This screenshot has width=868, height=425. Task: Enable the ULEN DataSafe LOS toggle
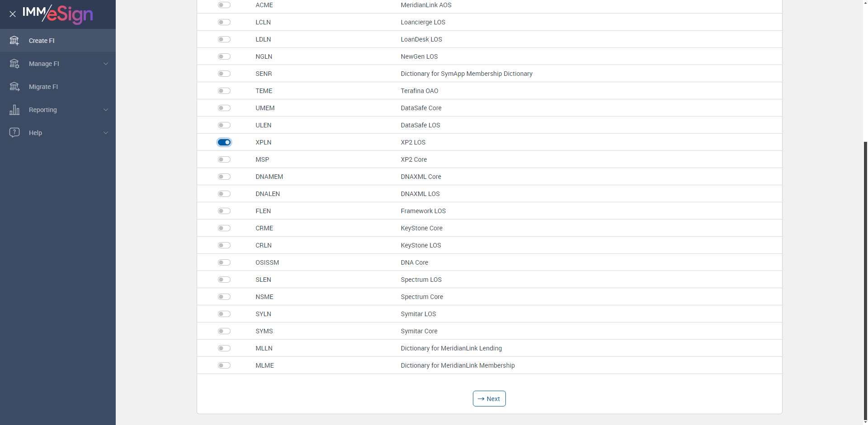pos(224,125)
